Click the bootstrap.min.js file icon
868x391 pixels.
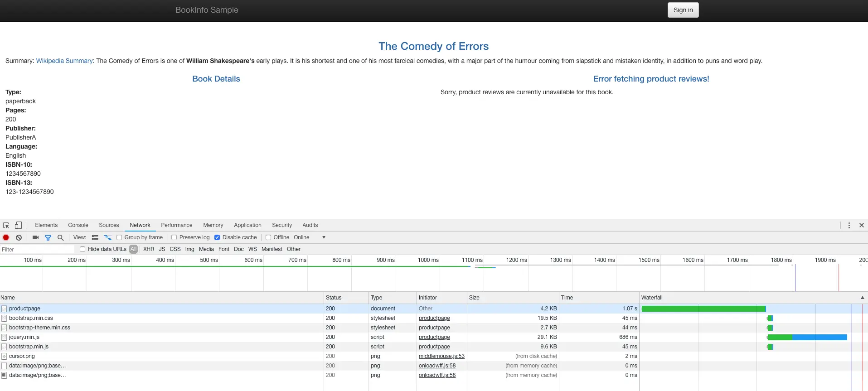[x=4, y=347]
